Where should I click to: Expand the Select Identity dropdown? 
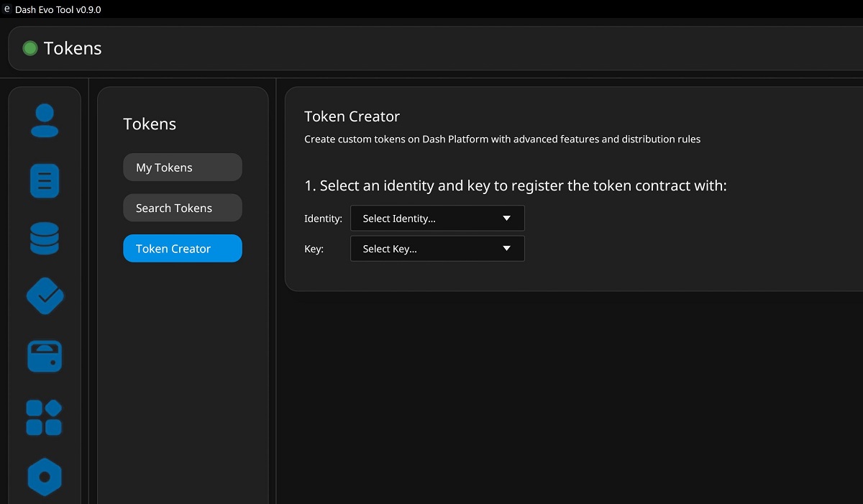[437, 219]
